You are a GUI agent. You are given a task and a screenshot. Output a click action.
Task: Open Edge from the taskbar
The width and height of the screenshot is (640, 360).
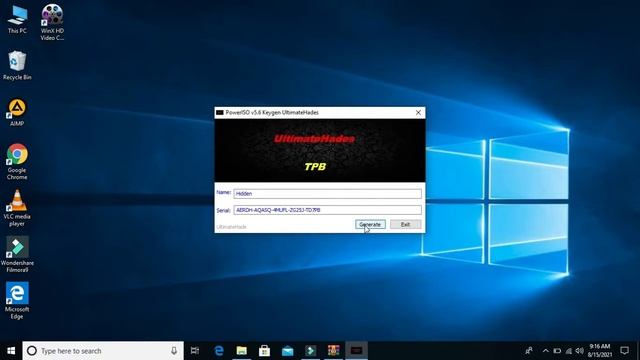(219, 351)
